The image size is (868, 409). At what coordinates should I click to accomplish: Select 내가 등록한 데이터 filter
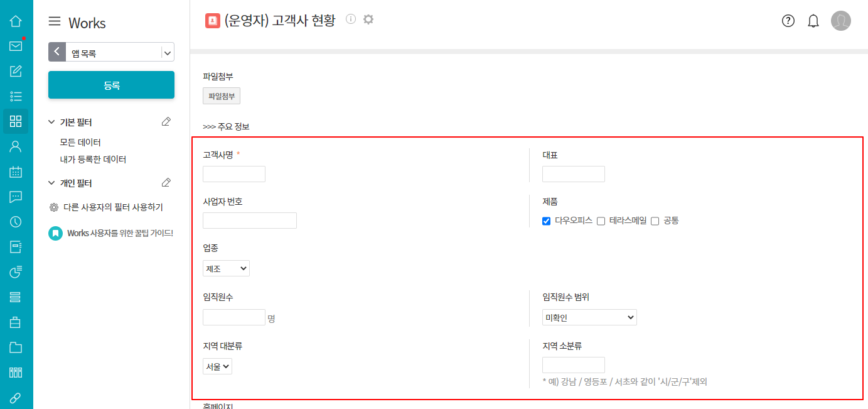point(93,160)
